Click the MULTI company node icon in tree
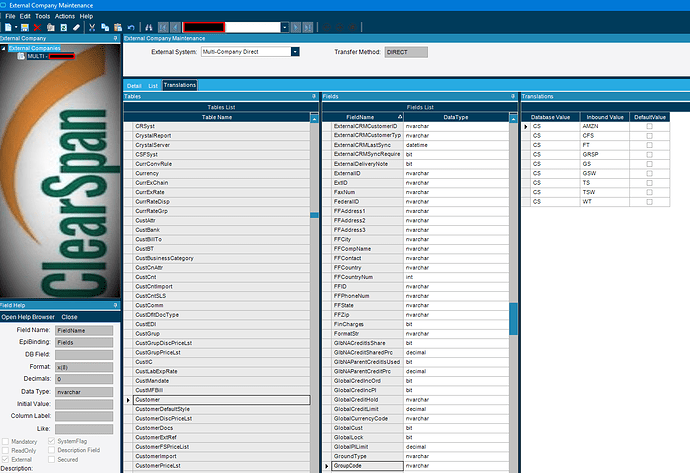This screenshot has width=690, height=473. [x=21, y=56]
